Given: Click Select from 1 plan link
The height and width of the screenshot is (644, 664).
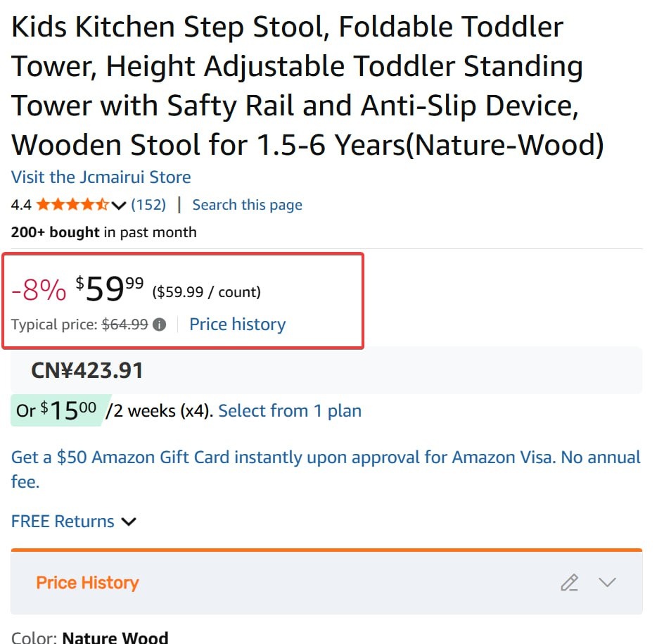Looking at the screenshot, I should [290, 410].
